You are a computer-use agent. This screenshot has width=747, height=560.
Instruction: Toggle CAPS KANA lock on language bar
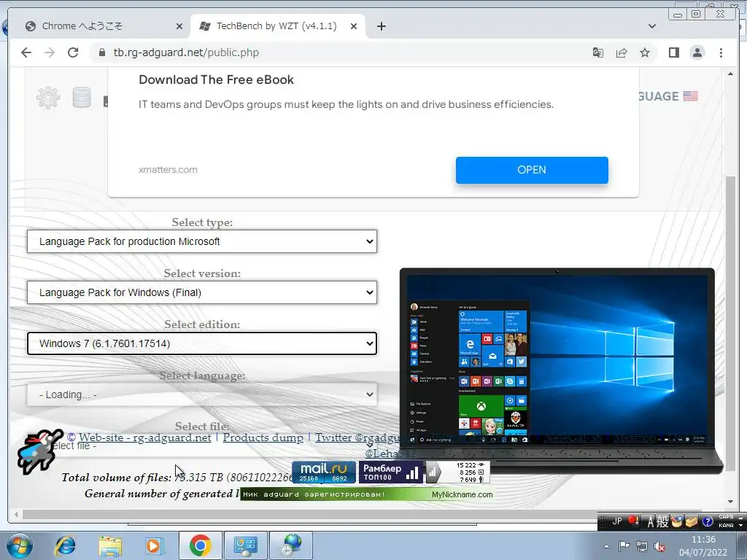(726, 521)
